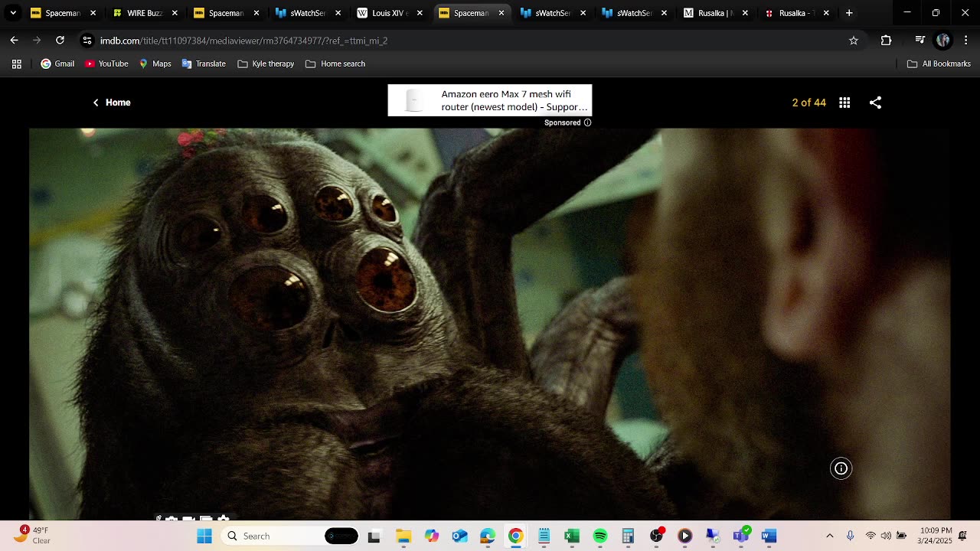Expand the Home search bookmark folder
The height and width of the screenshot is (551, 980).
(335, 64)
